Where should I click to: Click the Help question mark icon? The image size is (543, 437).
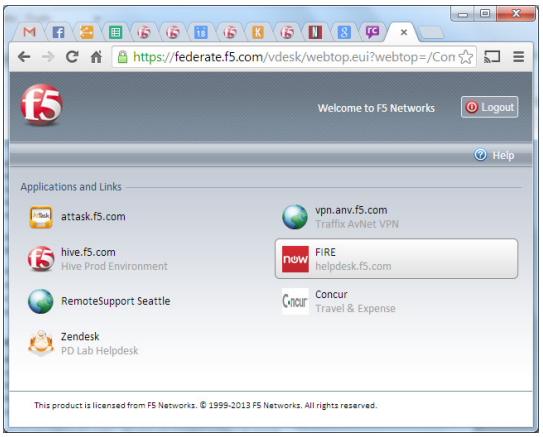coord(480,155)
